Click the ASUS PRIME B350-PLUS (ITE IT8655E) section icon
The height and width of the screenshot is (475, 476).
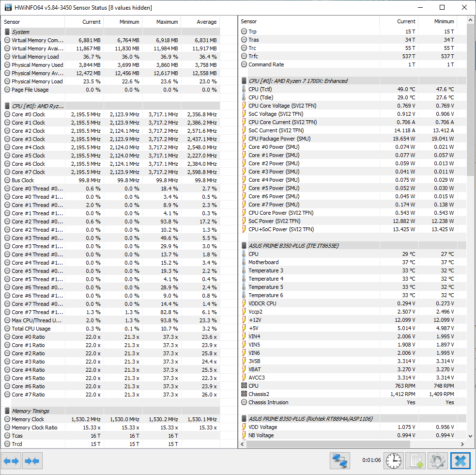[244, 246]
